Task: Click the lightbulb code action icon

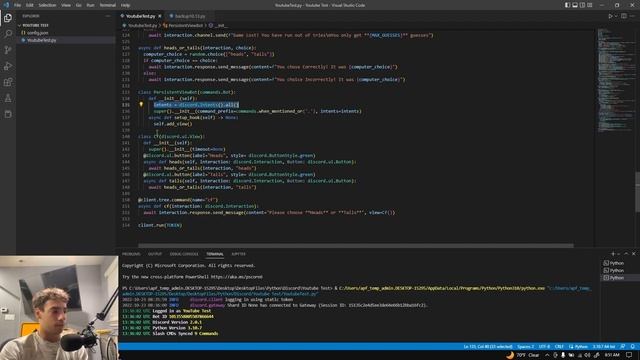Action: click(141, 104)
